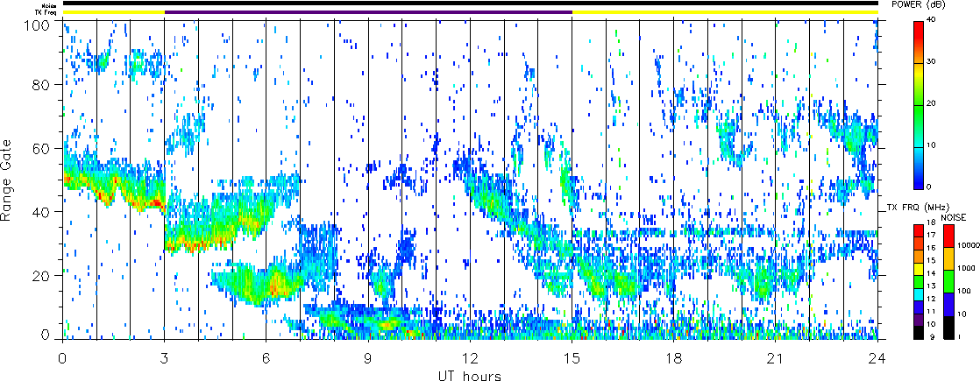Click the purple section of the top TX Freq bar
The image size is (980, 381).
[x=368, y=12]
